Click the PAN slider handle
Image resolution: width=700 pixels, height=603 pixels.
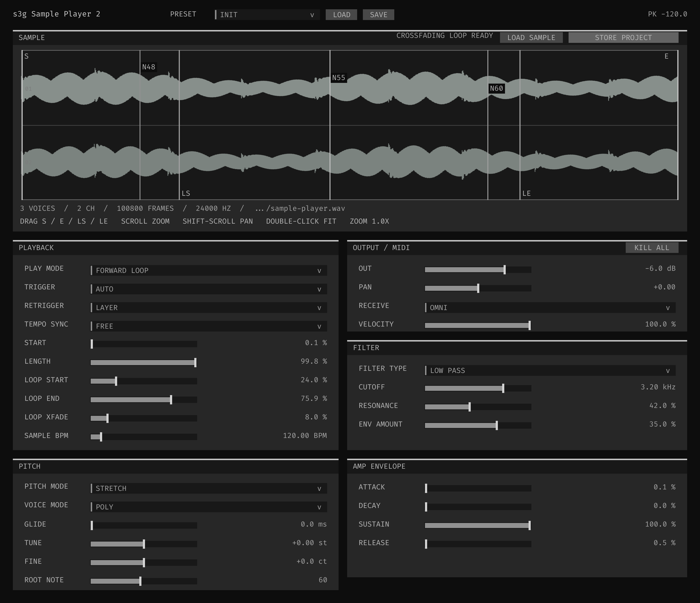pos(478,288)
